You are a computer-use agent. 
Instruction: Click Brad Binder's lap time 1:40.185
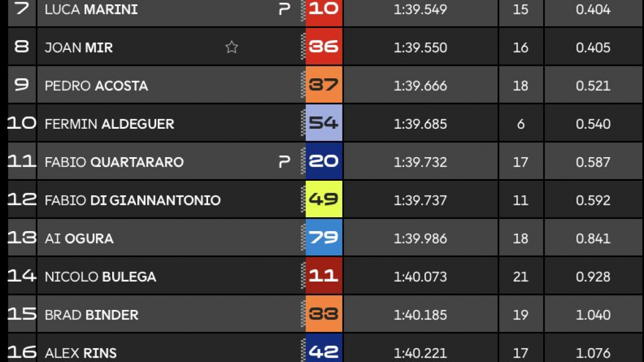[x=420, y=315]
